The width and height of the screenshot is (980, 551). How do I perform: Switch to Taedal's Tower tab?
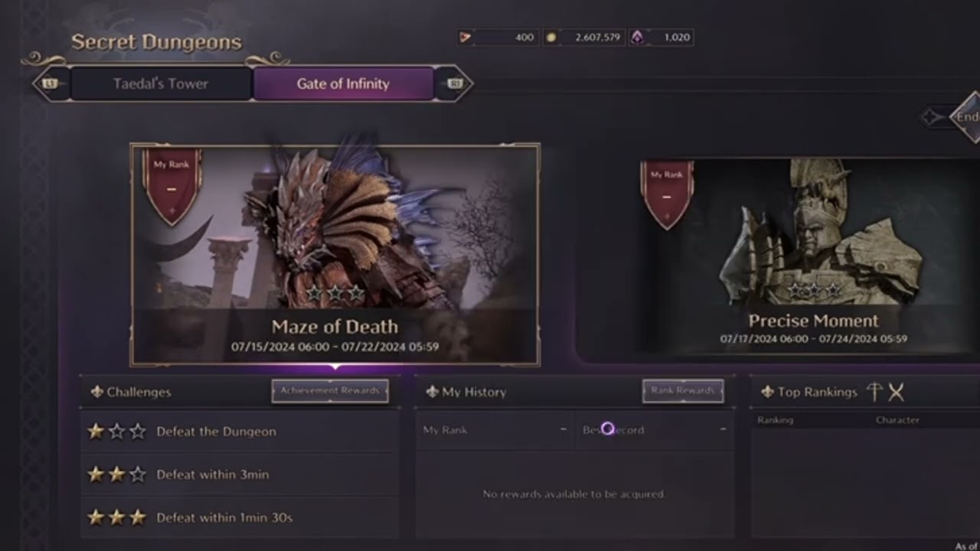pos(161,83)
